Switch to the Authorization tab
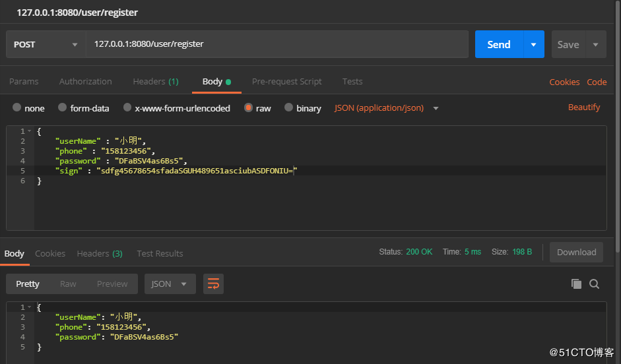 pos(86,82)
